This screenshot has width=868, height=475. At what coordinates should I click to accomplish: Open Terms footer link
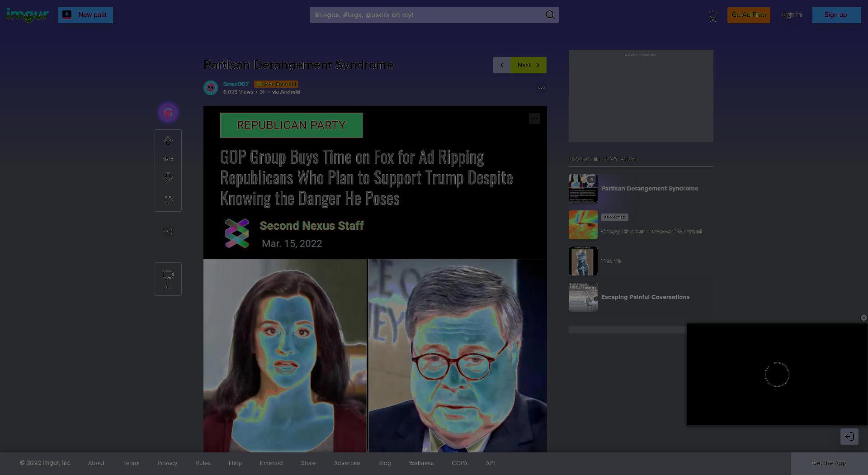[131, 463]
